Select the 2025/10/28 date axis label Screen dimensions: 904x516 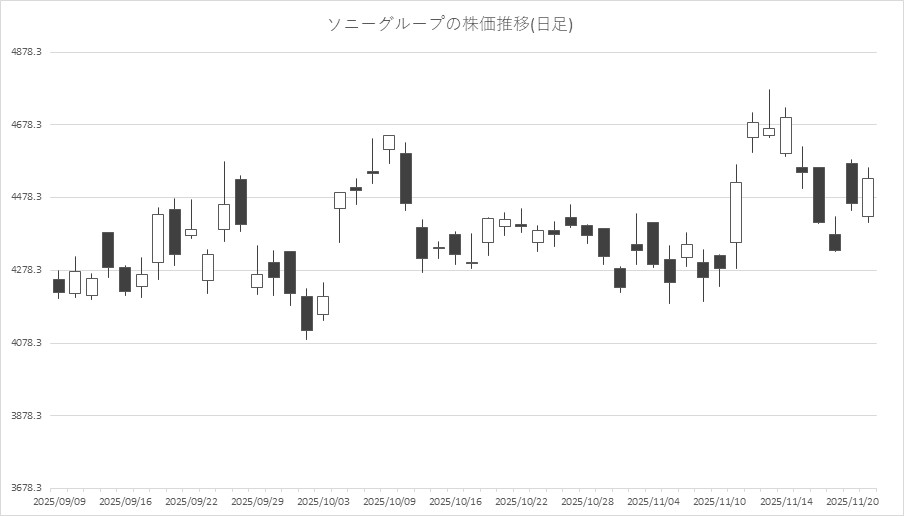[x=587, y=501]
